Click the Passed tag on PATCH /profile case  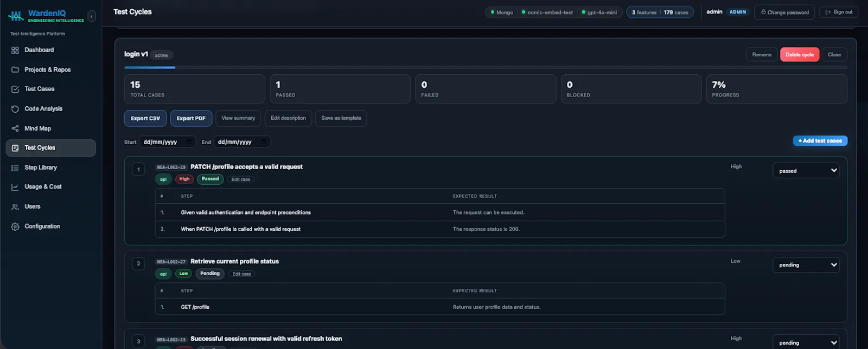[210, 179]
